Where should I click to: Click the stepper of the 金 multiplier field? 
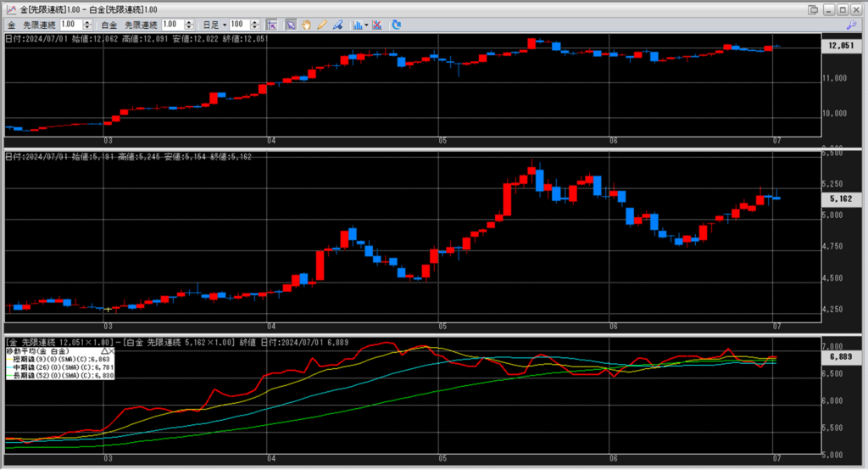(x=89, y=25)
